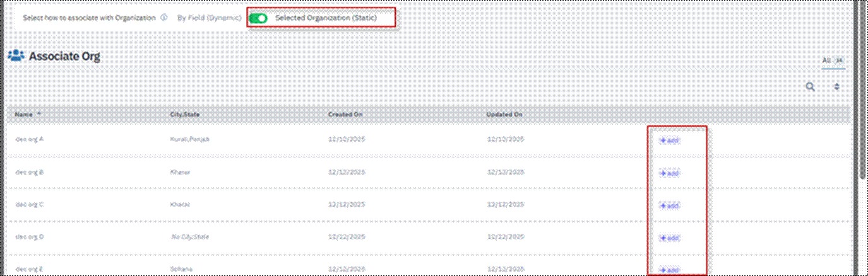This screenshot has width=868, height=276.
Task: Click the Updated On column header
Action: coord(504,115)
